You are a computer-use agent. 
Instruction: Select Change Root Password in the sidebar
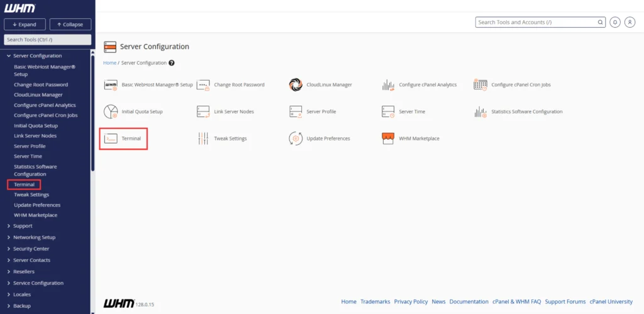[41, 84]
